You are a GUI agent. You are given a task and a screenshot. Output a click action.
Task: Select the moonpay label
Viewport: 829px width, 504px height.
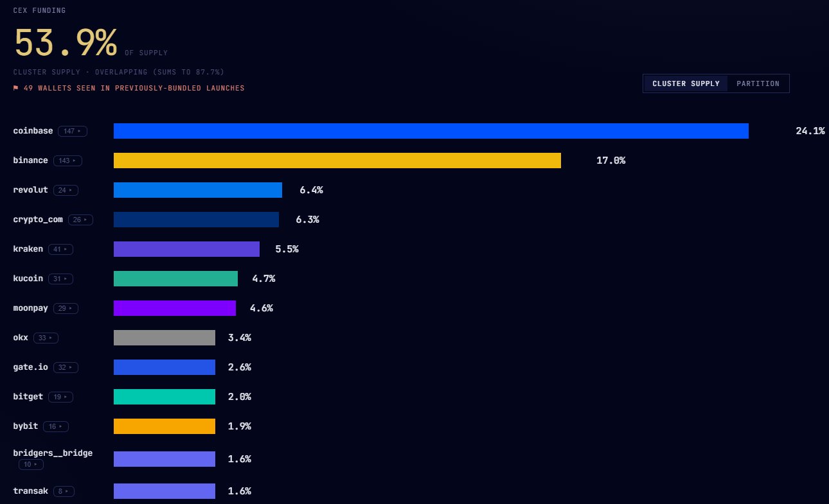pos(31,308)
